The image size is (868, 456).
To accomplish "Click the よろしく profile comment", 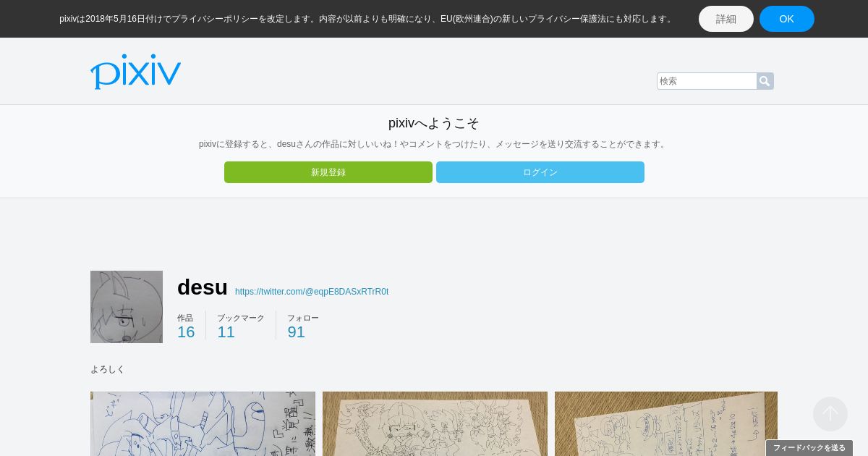I will click(108, 369).
